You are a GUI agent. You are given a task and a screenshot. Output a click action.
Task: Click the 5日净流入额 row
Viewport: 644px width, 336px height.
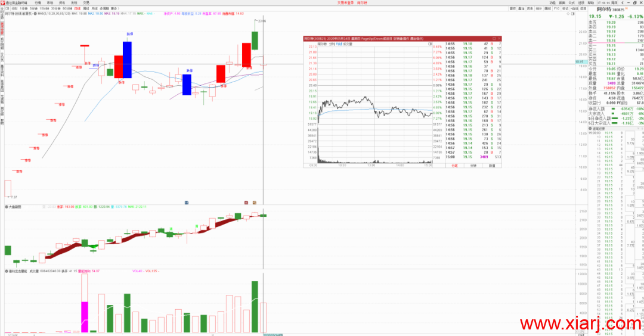[615, 118]
